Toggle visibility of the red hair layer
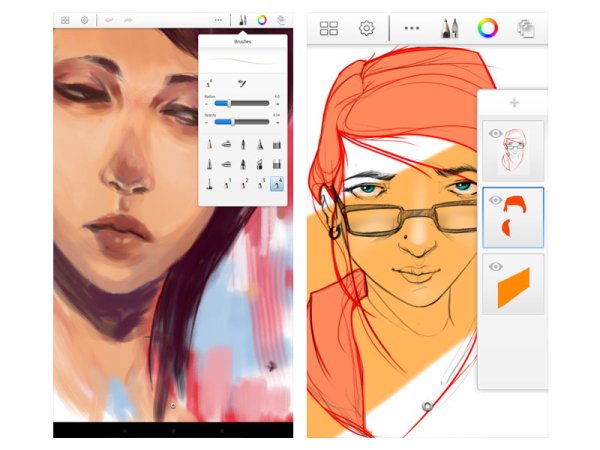This screenshot has height=450, width=600. click(494, 200)
